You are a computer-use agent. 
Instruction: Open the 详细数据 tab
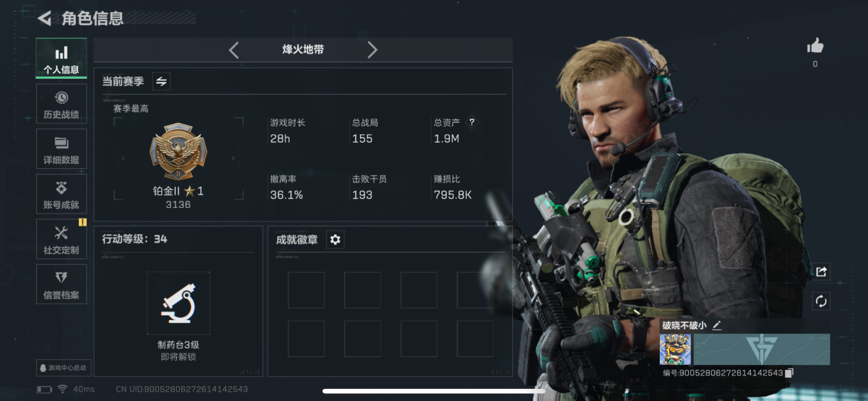tap(61, 150)
